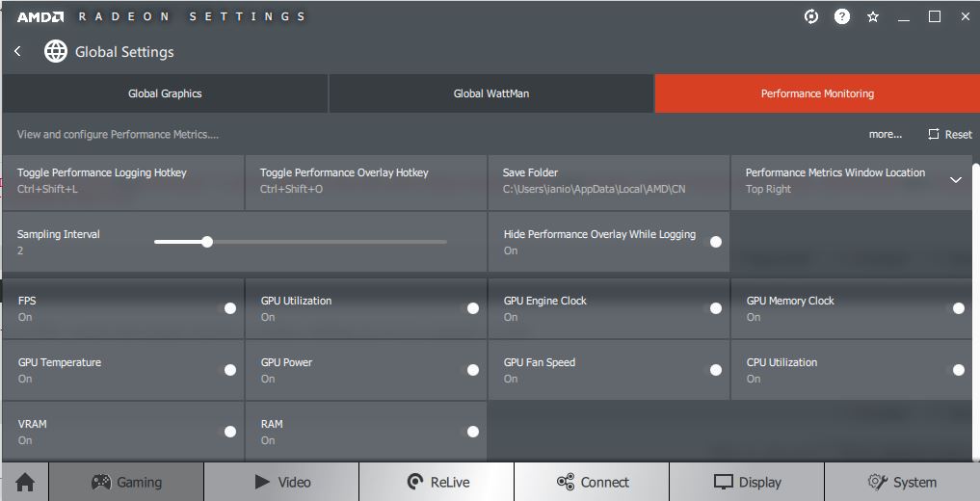This screenshot has width=980, height=501.
Task: Reset performance monitoring settings
Action: point(949,135)
